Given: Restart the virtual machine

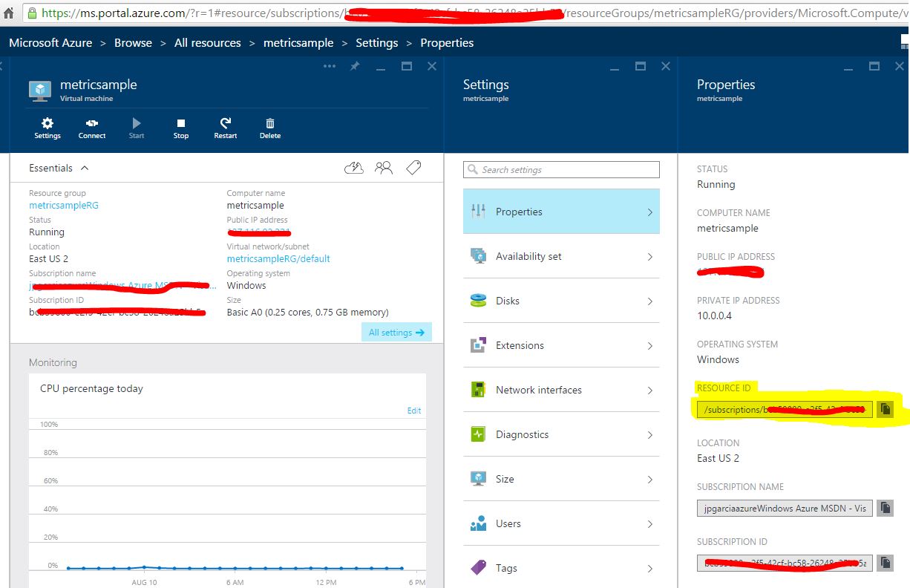Looking at the screenshot, I should point(226,128).
